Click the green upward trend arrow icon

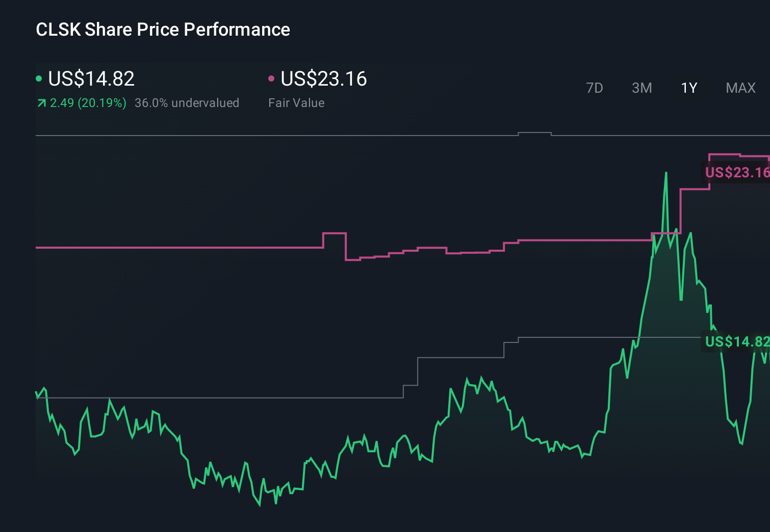point(41,103)
